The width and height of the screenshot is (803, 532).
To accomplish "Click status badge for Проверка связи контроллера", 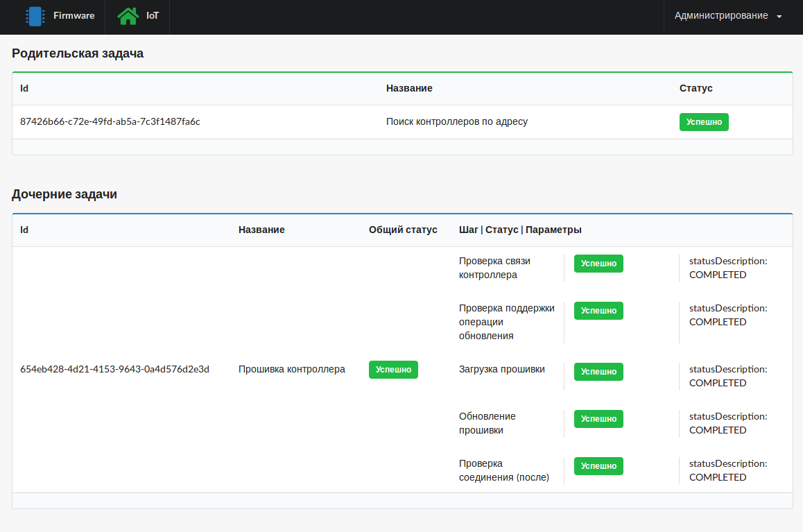I will 598,264.
